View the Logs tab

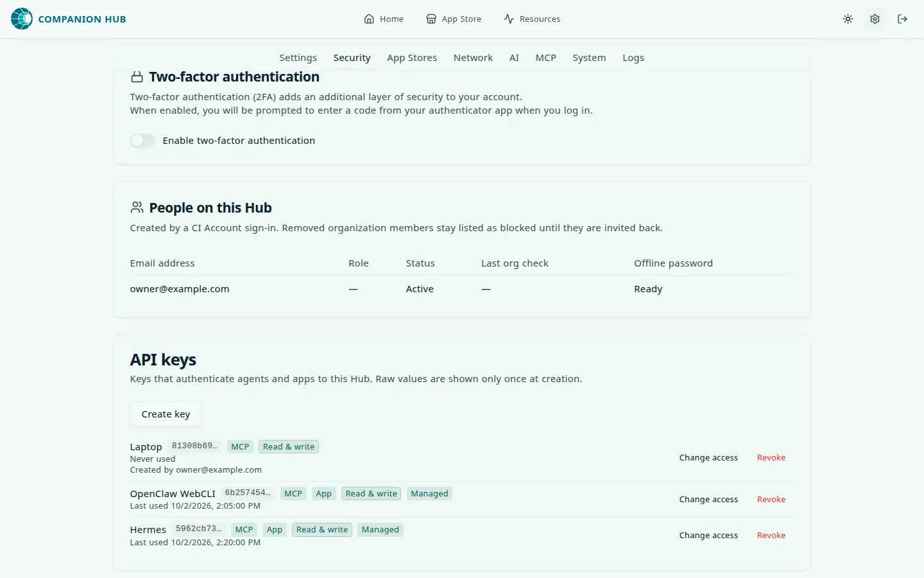633,58
